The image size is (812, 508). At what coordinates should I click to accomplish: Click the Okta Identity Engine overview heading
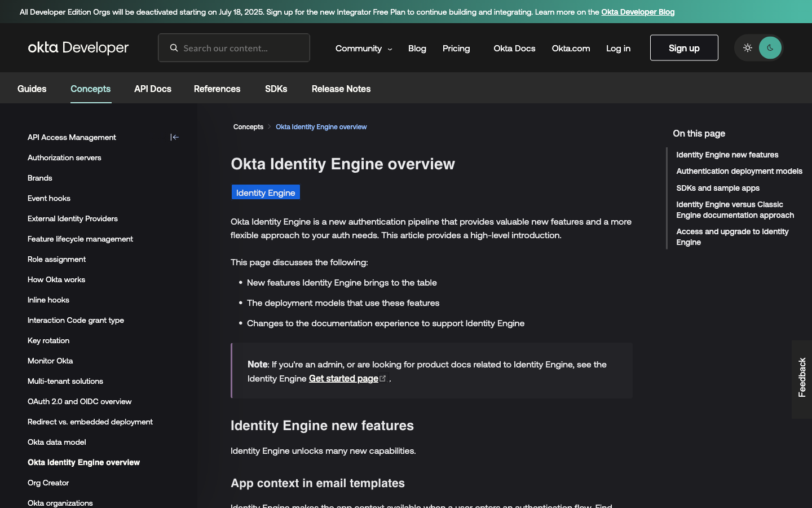pos(343,164)
